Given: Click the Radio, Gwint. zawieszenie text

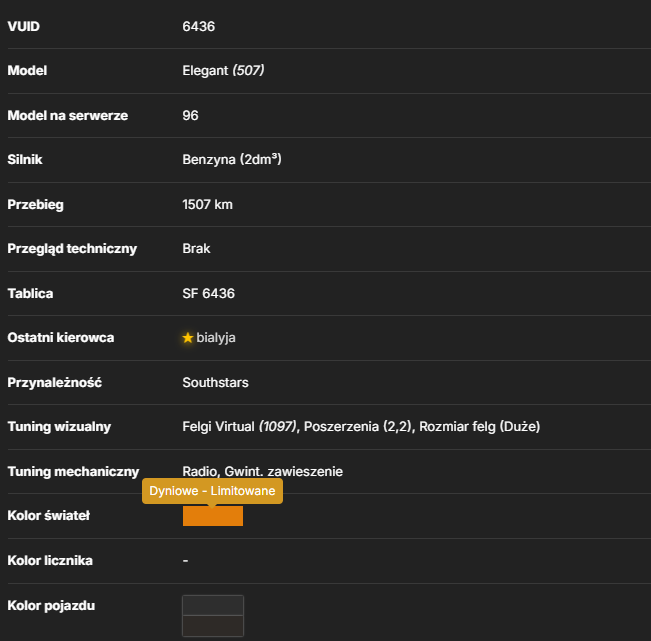Looking at the screenshot, I should click(x=262, y=472).
